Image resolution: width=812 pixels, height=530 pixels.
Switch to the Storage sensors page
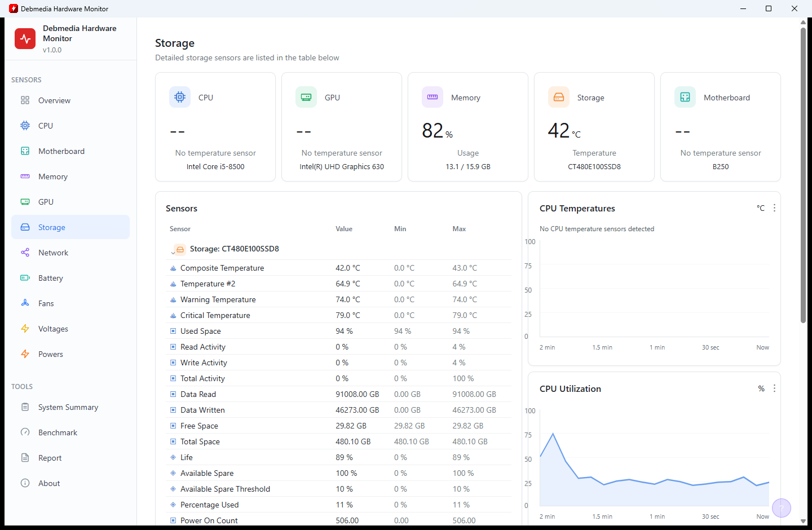click(x=70, y=227)
